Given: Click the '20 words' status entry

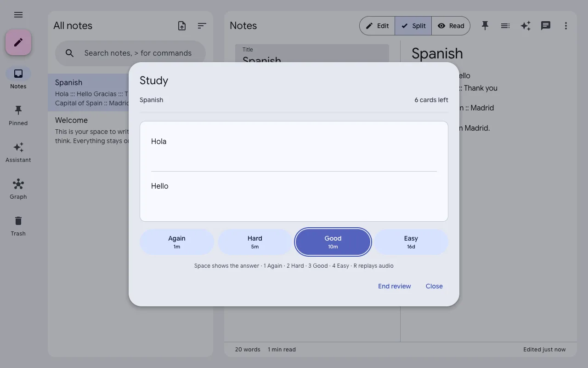Looking at the screenshot, I should tap(248, 350).
